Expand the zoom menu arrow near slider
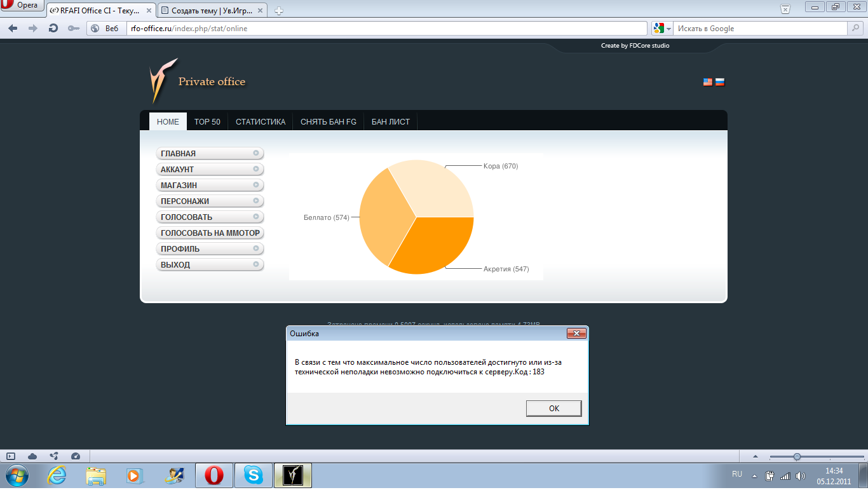 [x=756, y=456]
